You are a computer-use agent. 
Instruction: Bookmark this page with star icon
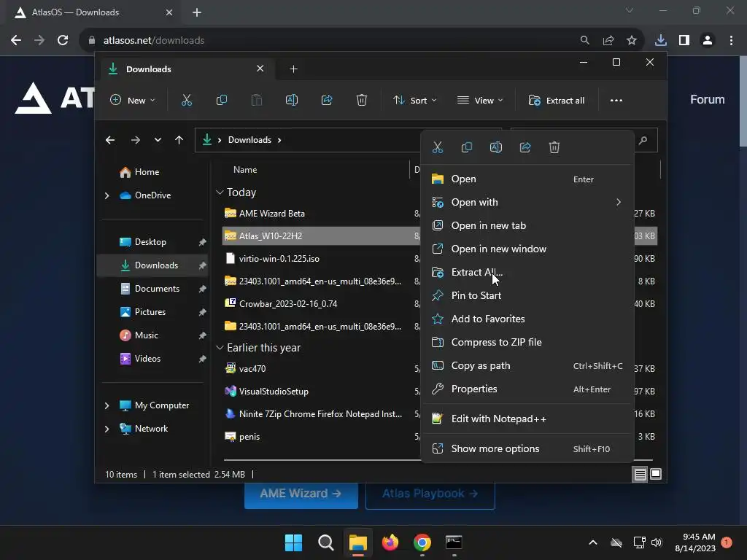[x=632, y=41]
